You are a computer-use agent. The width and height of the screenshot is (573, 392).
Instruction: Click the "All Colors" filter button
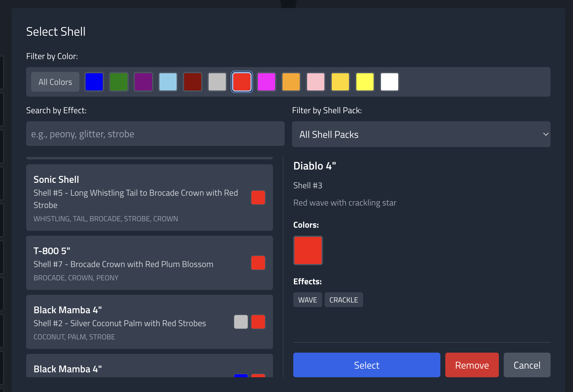(x=55, y=82)
